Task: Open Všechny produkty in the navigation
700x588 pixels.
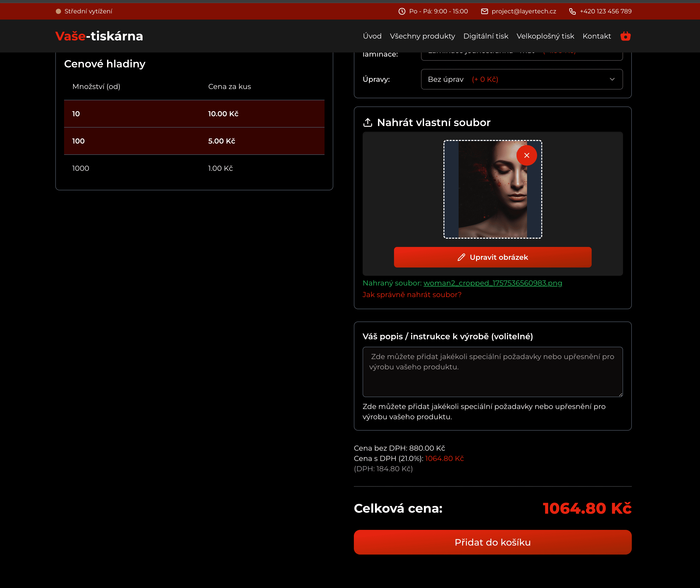Action: tap(422, 36)
